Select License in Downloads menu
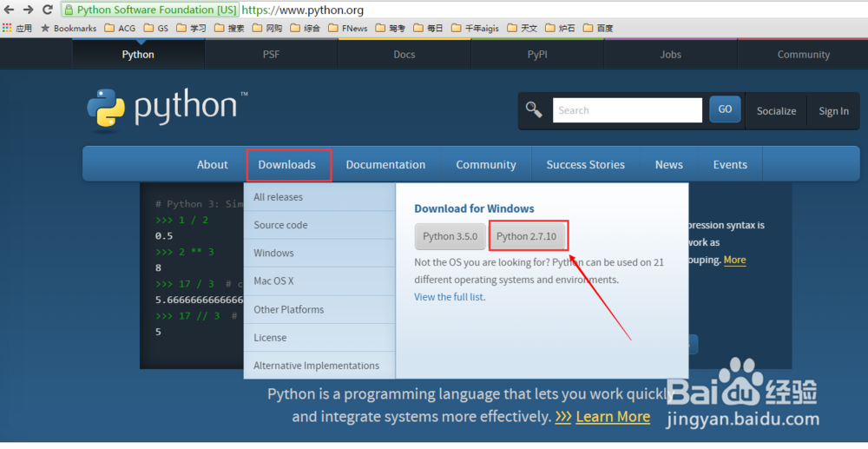Screen dimensions: 868x449 pyautogui.click(x=319, y=338)
